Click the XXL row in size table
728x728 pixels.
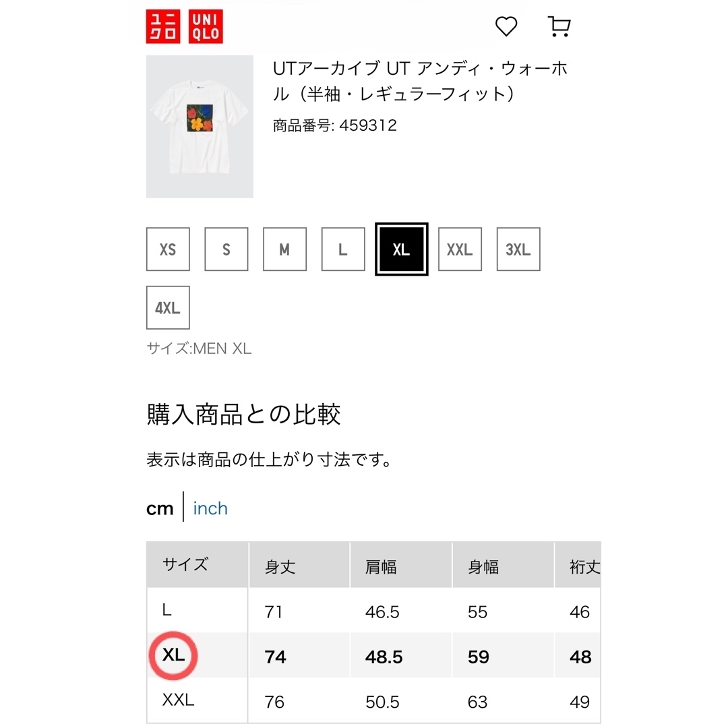[x=373, y=700]
